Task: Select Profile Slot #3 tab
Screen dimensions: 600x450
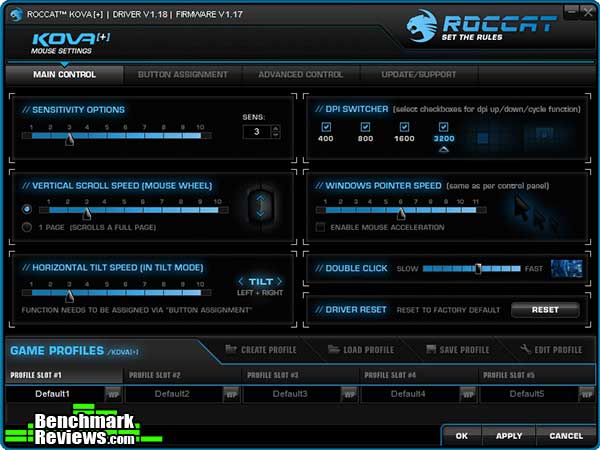Action: click(300, 375)
